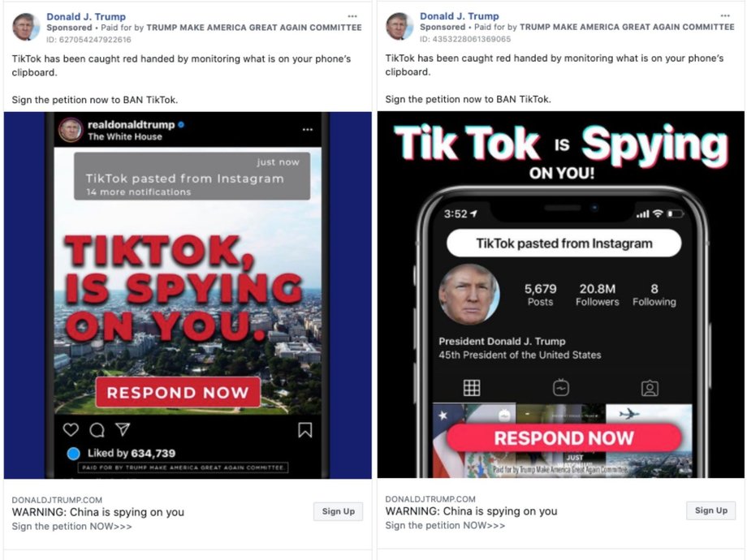Open the three-dot menu in Instagram post mockup
This screenshot has height=560, width=747.
pos(307,130)
